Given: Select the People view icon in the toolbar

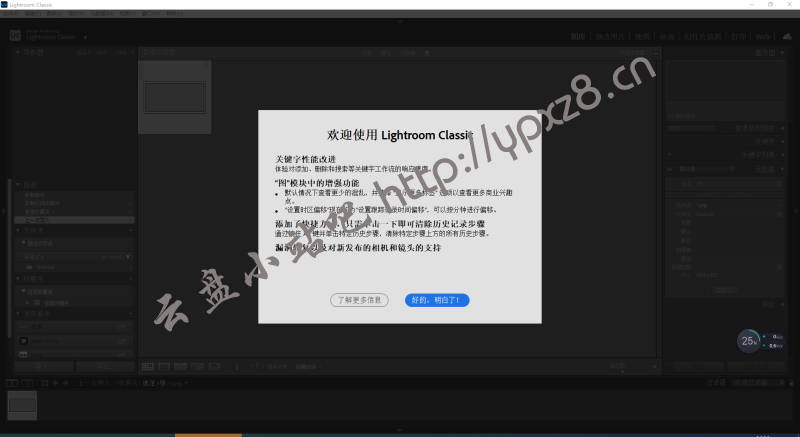Looking at the screenshot, I should click(214, 367).
